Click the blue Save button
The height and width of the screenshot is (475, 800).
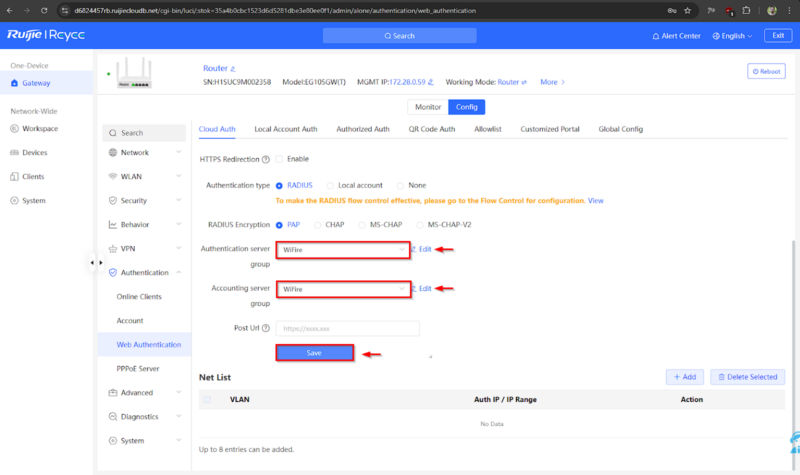(314, 353)
